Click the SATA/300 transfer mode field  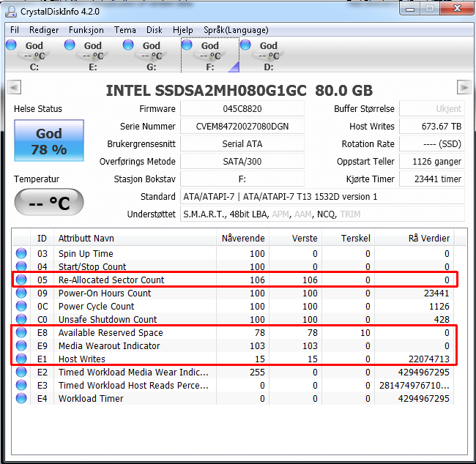pyautogui.click(x=242, y=162)
